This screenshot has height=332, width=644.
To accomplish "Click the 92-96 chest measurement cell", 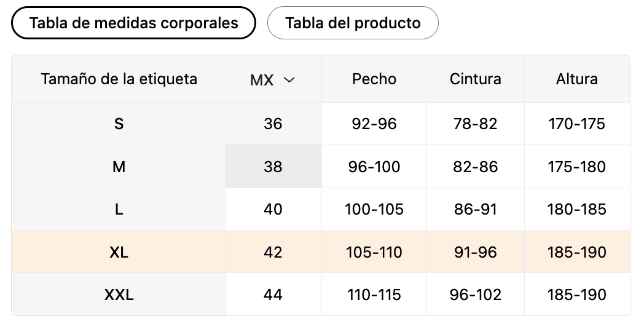I will 374,124.
